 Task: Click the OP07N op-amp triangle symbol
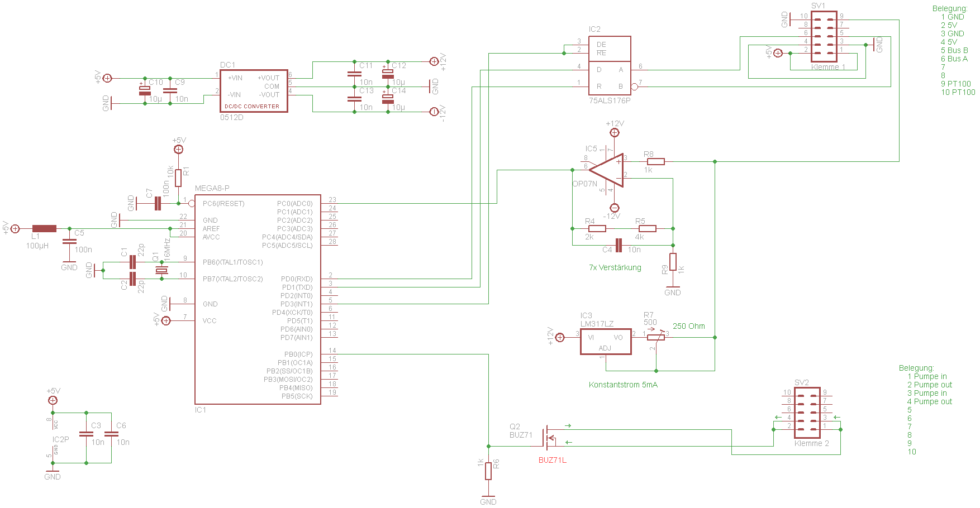(606, 170)
